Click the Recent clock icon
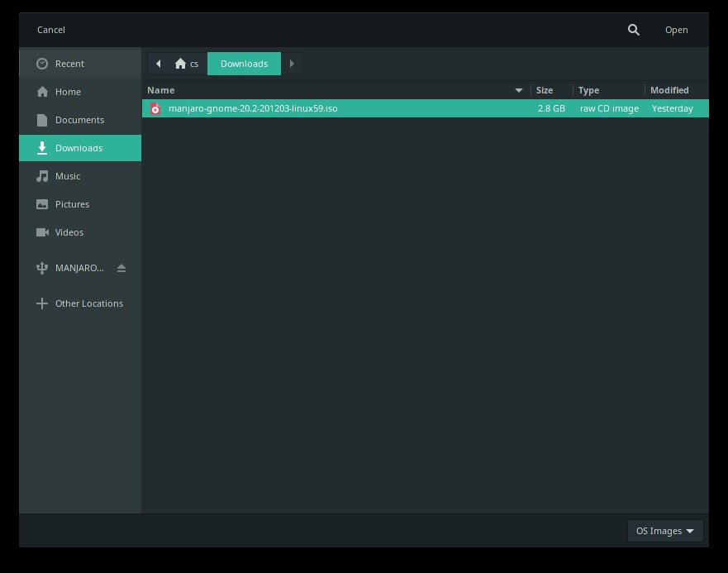Viewport: 728px width, 573px height. click(x=42, y=64)
